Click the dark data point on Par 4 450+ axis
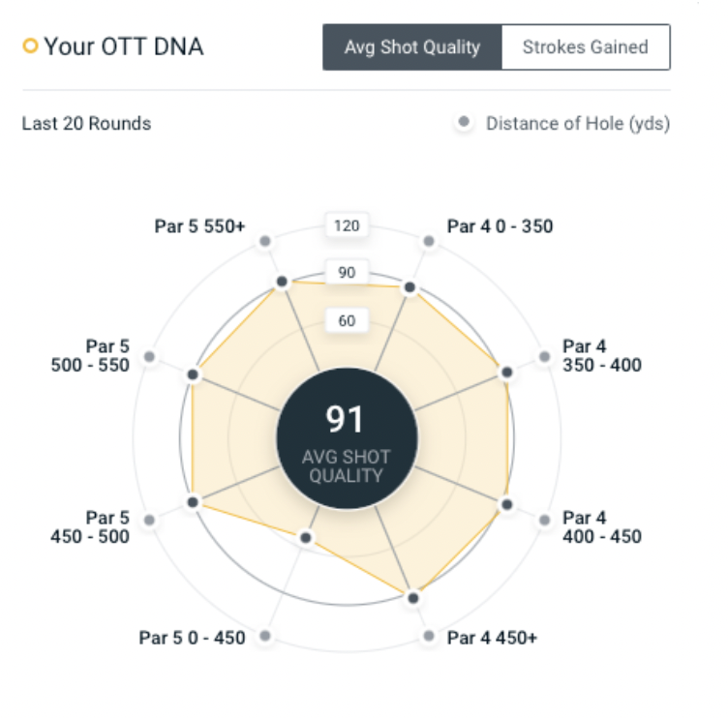 (413, 598)
